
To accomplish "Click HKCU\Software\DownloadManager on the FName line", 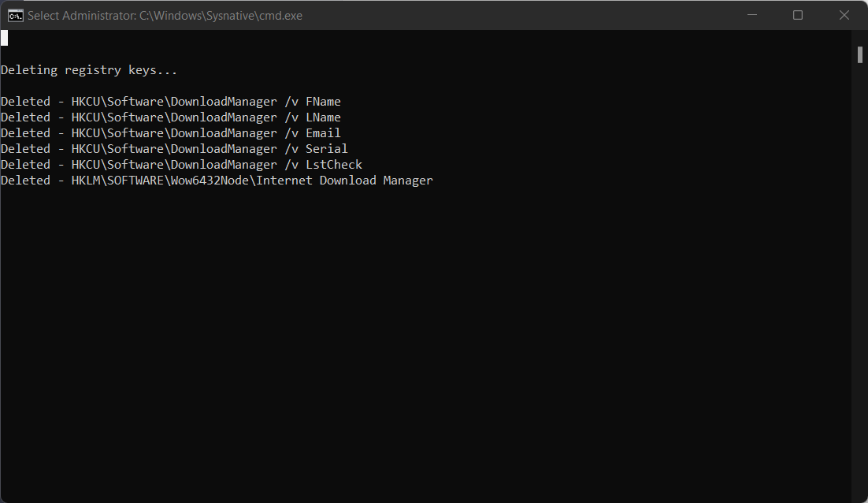I will [174, 102].
